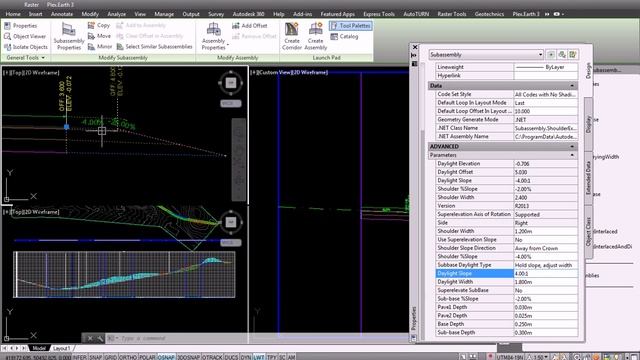This screenshot has height=360, width=640.
Task: Launch the Object Viewer tool
Action: click(24, 36)
